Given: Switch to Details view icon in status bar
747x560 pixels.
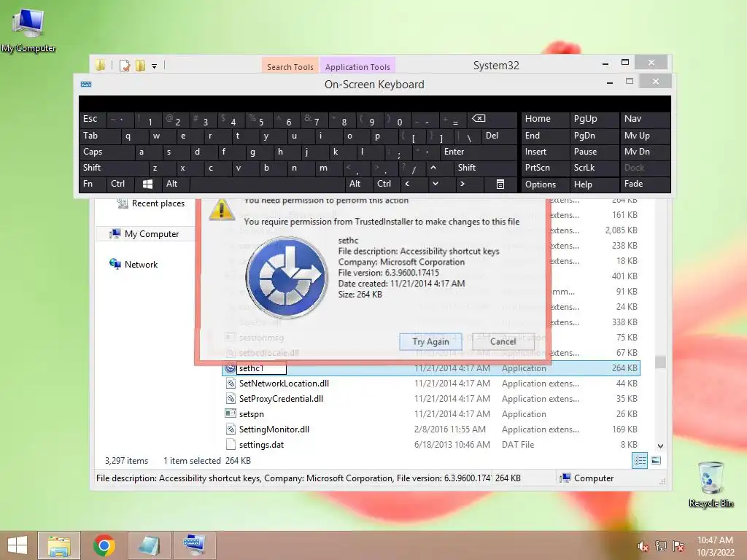Looking at the screenshot, I should (640, 461).
